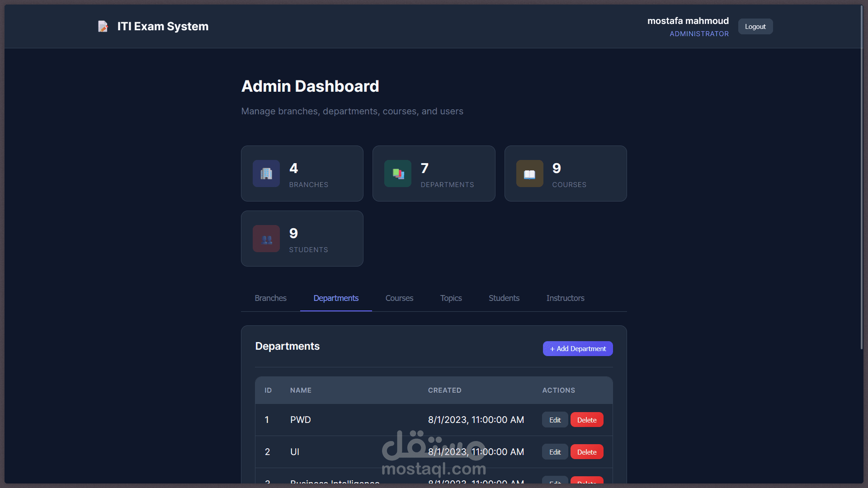The image size is (868, 488).
Task: Edit the PWD department row
Action: click(555, 420)
